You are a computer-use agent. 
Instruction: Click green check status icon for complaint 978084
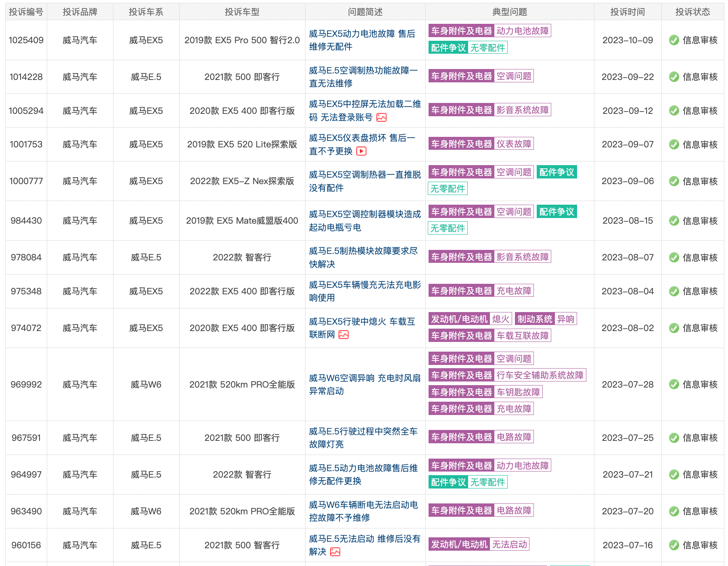[674, 258]
